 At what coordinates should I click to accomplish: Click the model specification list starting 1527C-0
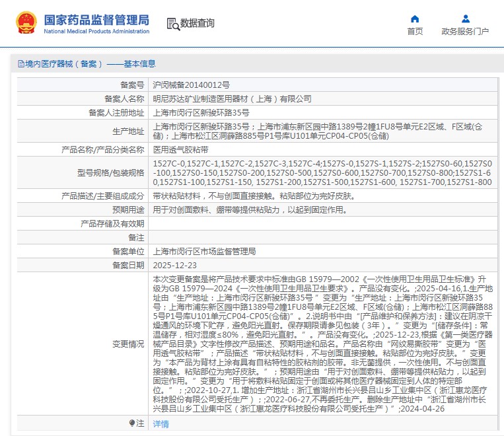(x=322, y=172)
